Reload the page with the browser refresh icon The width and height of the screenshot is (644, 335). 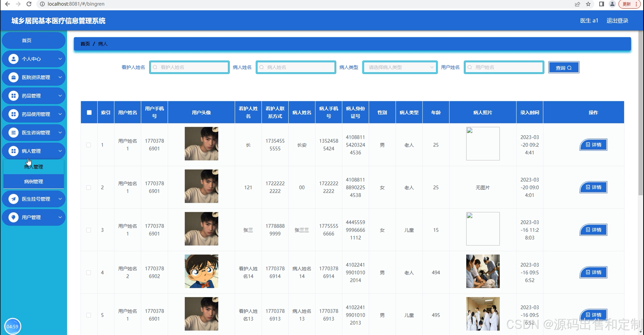click(29, 4)
